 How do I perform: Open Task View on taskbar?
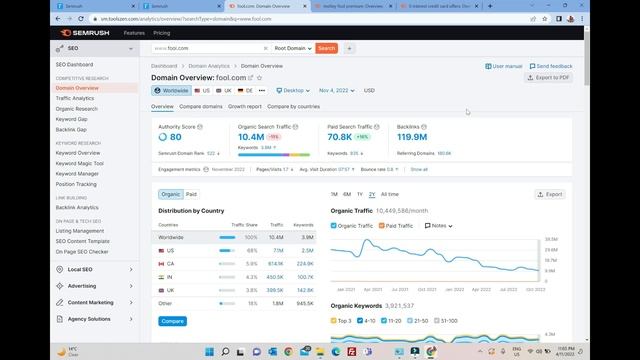point(240,351)
